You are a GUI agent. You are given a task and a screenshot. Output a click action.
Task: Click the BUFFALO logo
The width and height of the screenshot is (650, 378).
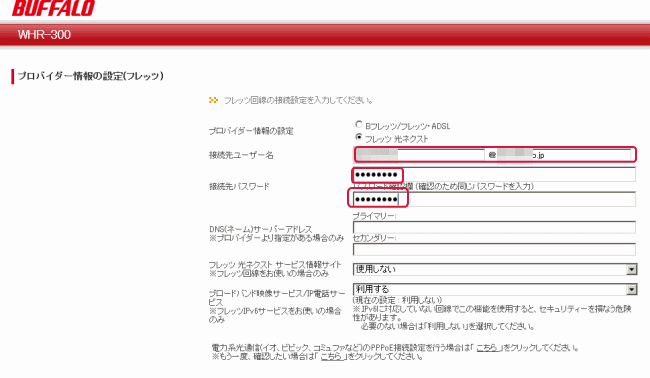[x=54, y=8]
